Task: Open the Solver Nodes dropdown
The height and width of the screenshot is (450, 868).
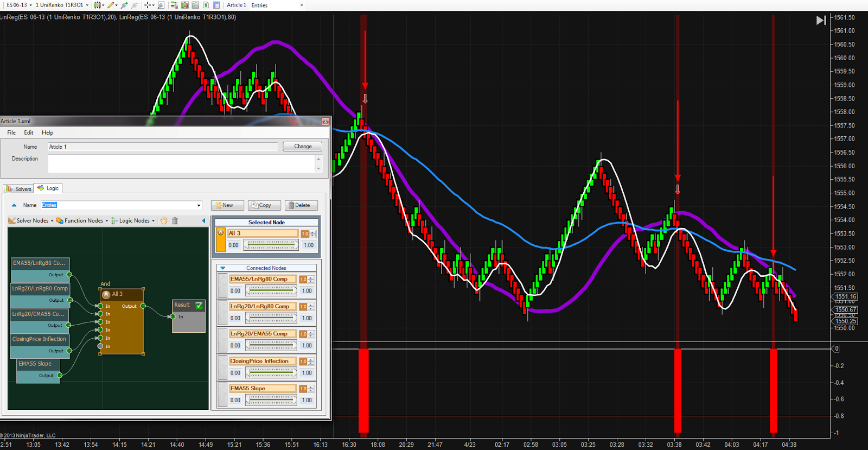Action: coord(31,221)
